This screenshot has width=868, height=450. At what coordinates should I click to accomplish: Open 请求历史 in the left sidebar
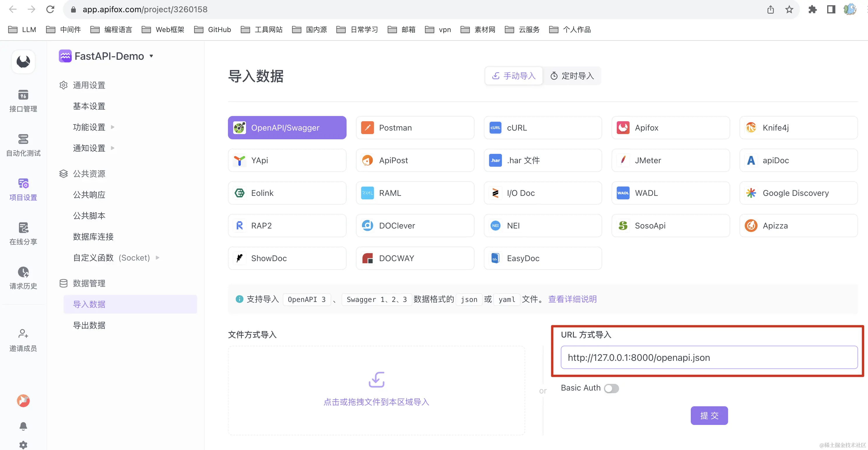tap(23, 278)
